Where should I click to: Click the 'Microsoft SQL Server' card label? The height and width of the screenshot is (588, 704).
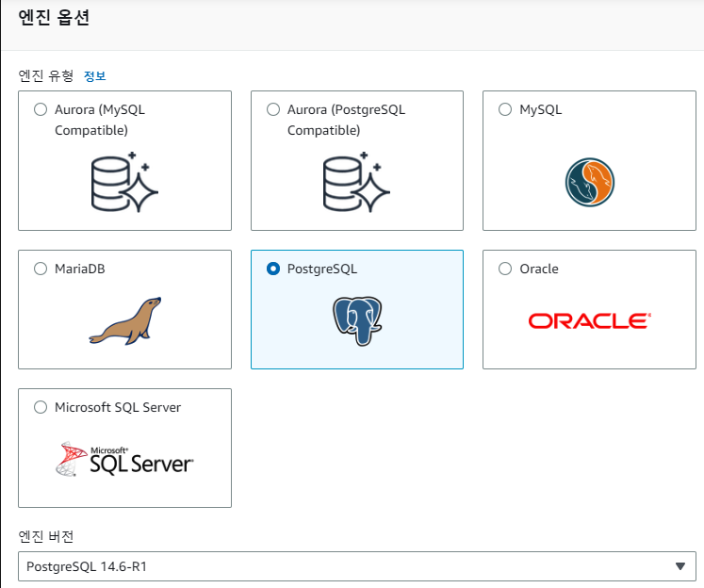tap(118, 407)
